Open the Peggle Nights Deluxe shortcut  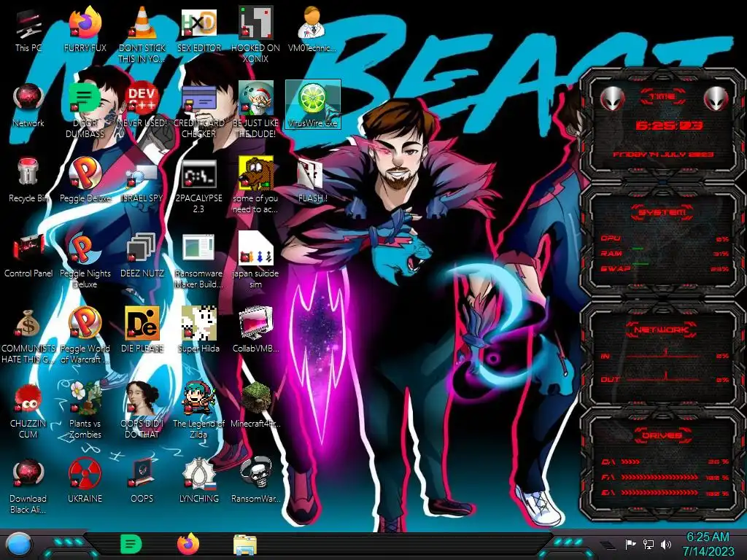click(85, 260)
